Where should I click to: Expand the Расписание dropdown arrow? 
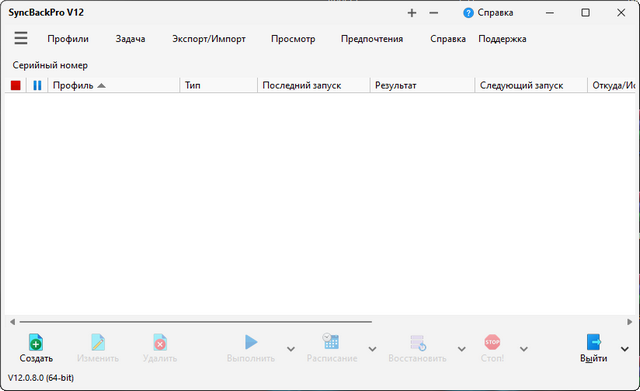coord(372,349)
